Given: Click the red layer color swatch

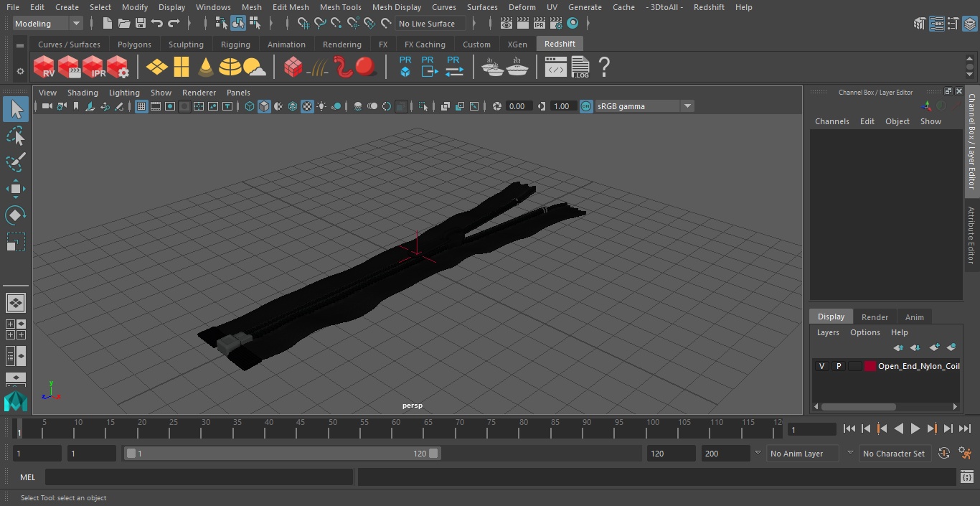Looking at the screenshot, I should pyautogui.click(x=870, y=366).
